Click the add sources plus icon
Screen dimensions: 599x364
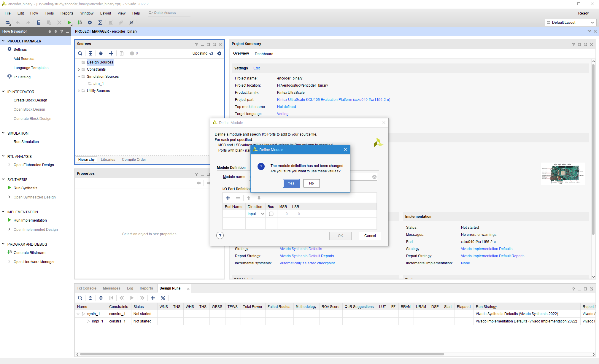[111, 53]
